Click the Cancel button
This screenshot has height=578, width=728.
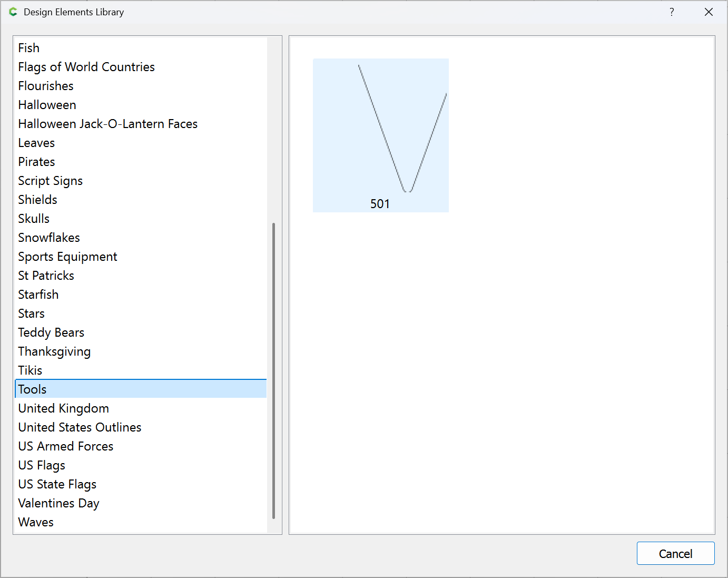675,553
